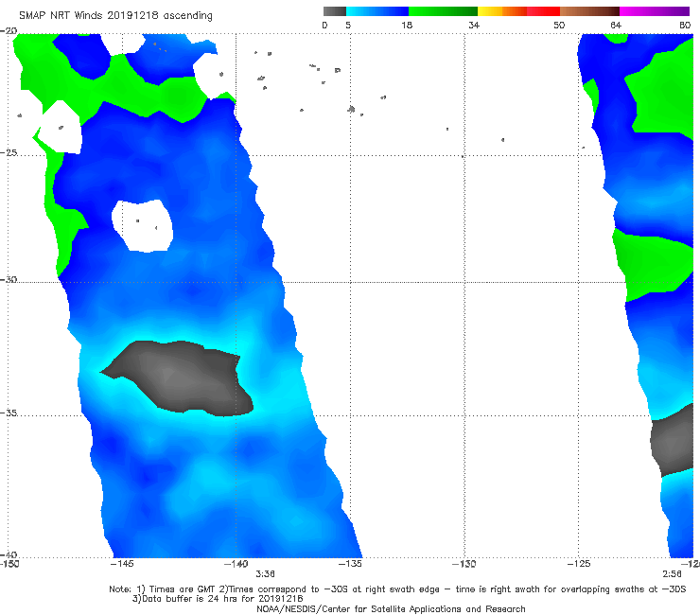
Task: Click the '34' label under the color bar
Action: [x=474, y=25]
